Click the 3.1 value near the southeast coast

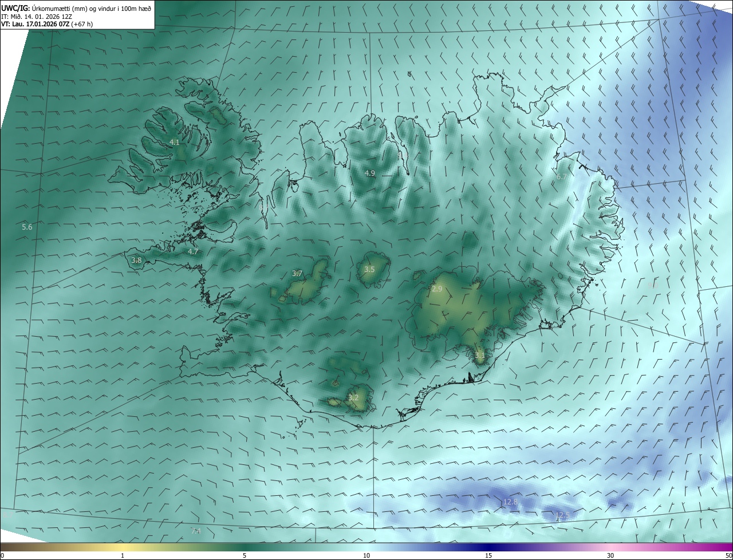click(x=480, y=356)
